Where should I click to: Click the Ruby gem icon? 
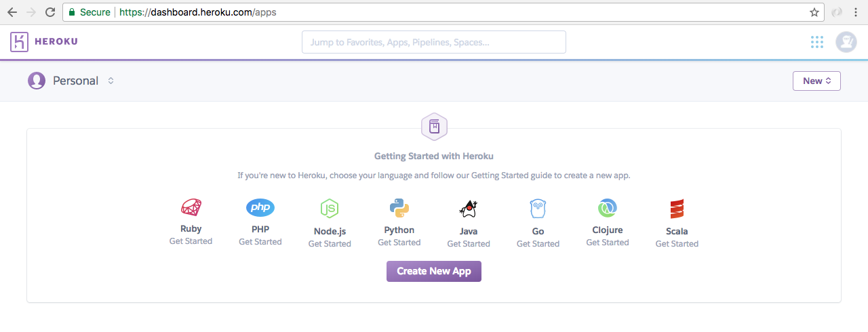coord(191,208)
